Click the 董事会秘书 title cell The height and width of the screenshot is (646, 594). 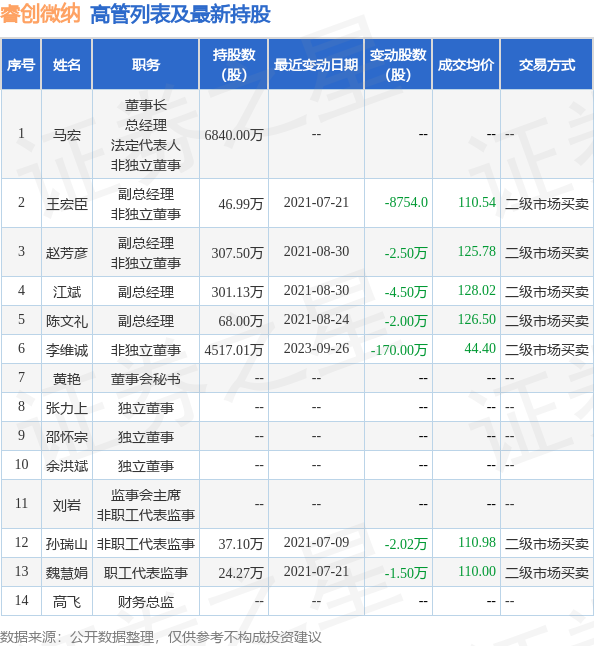[x=146, y=379]
